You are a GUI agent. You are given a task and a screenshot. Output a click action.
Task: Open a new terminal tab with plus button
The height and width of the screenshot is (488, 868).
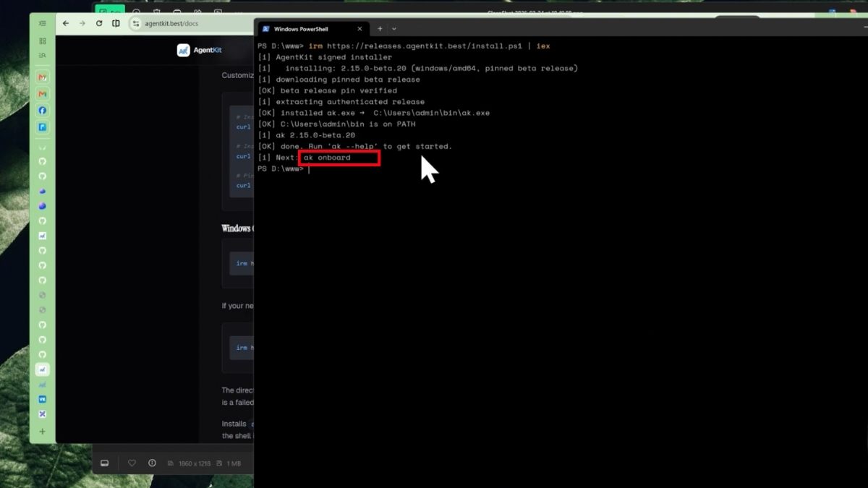coord(380,29)
